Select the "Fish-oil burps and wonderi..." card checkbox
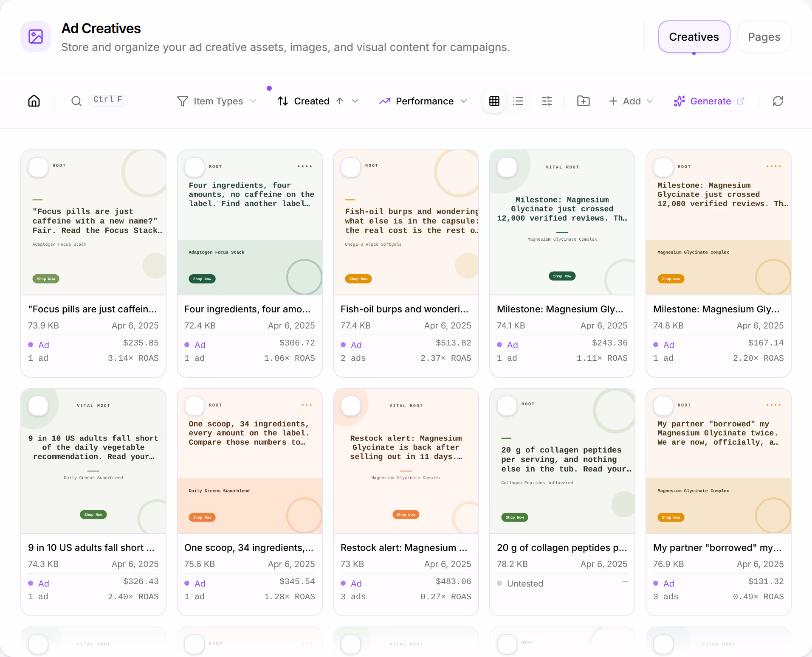 [351, 167]
